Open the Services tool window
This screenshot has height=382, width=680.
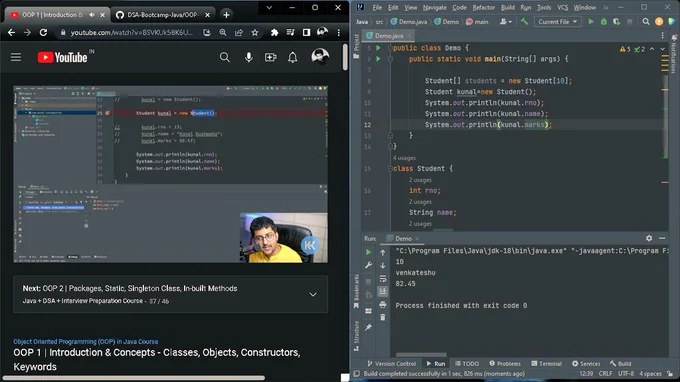pos(586,363)
